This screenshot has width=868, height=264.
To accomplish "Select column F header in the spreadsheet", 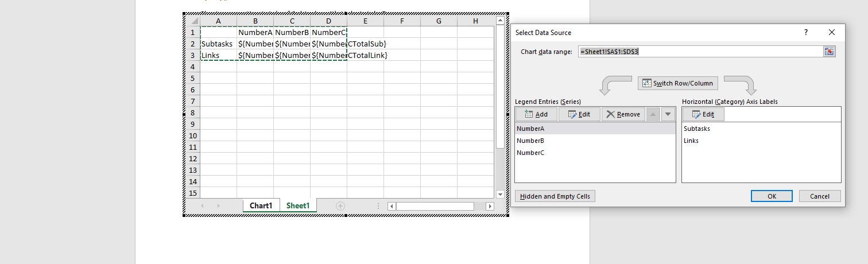I will pyautogui.click(x=402, y=21).
